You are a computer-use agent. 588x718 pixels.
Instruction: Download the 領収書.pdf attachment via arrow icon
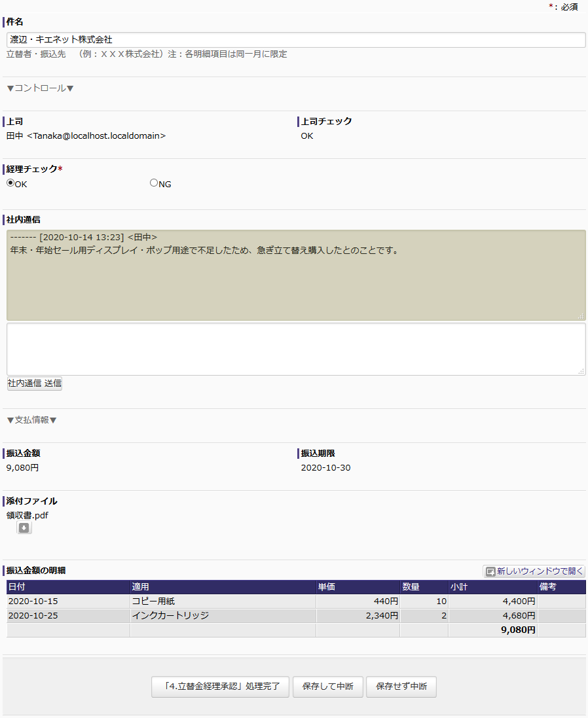[24, 528]
